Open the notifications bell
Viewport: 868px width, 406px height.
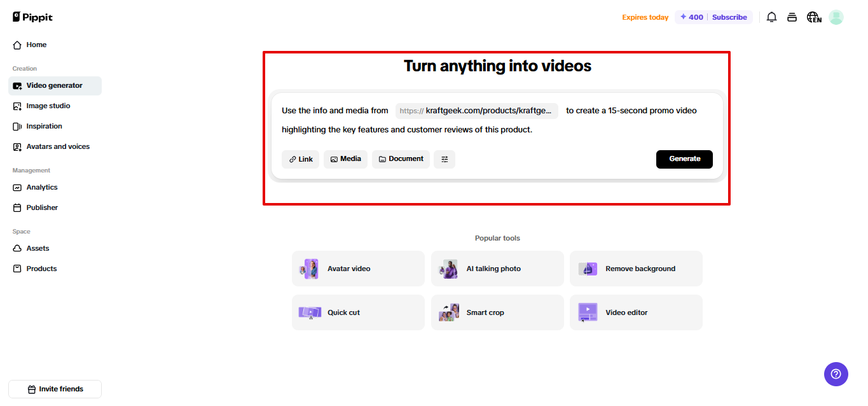coord(771,17)
